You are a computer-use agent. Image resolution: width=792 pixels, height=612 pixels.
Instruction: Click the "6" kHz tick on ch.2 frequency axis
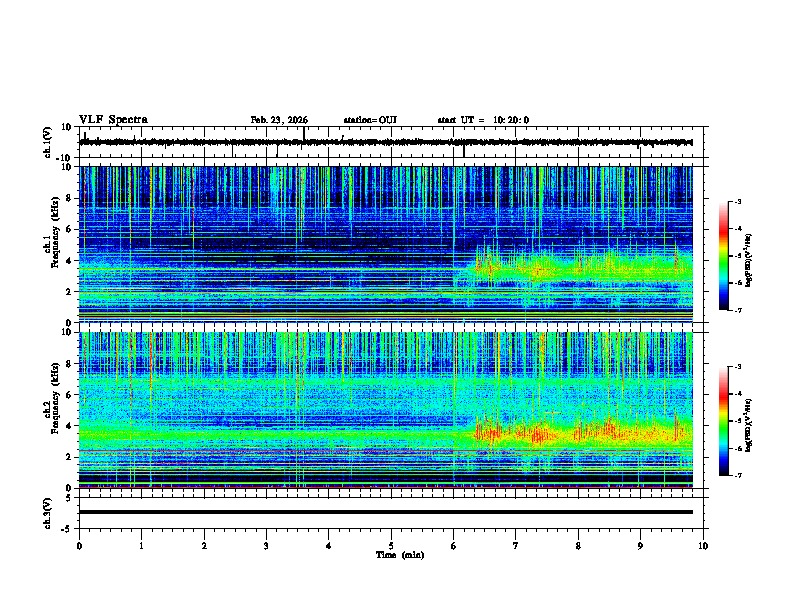69,395
